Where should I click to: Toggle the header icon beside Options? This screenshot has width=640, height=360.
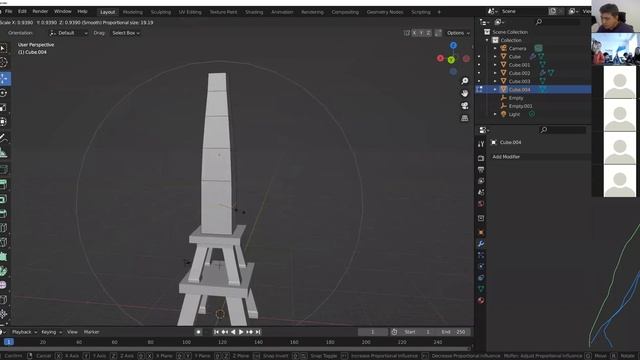click(438, 33)
